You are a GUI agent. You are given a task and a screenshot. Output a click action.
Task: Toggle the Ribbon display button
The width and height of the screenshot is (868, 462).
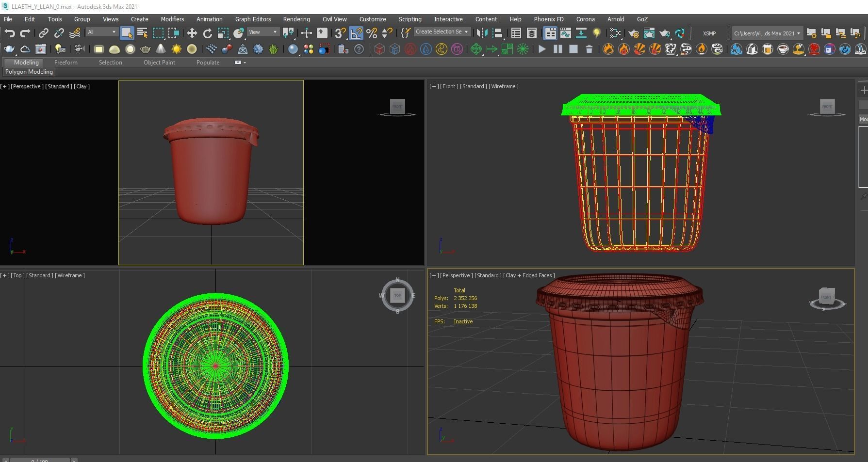(550, 33)
